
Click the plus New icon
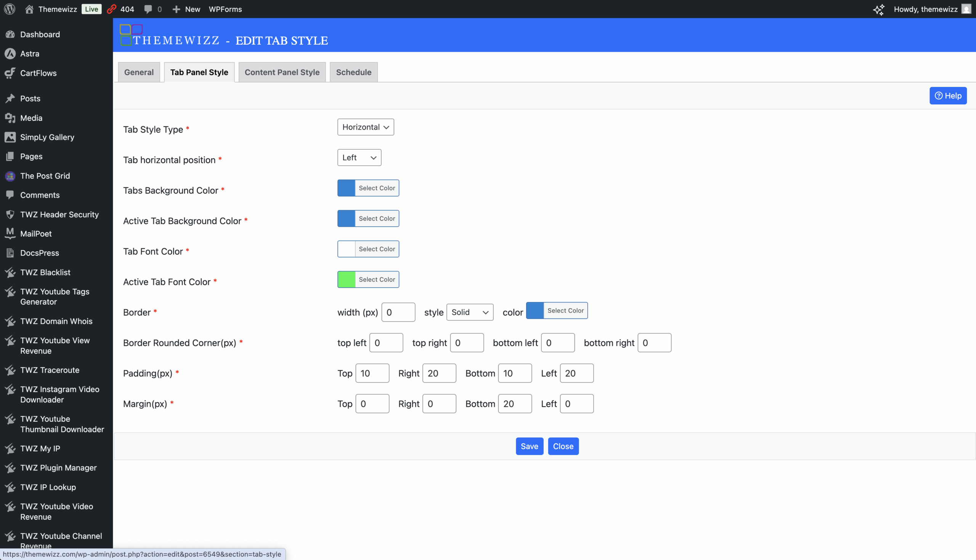click(176, 9)
